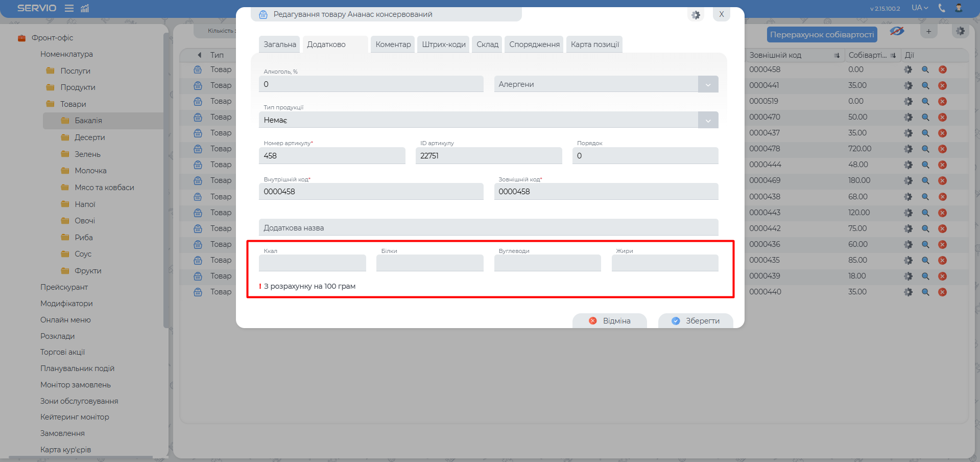This screenshot has width=980, height=462.
Task: Click the phone icon in top bar
Action: coord(942,8)
